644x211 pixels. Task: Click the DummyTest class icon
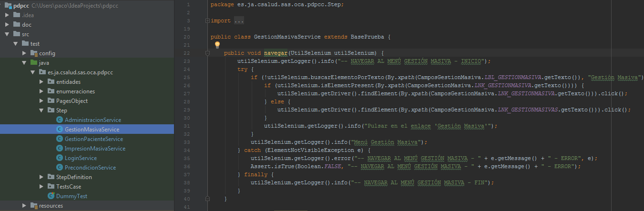51,196
